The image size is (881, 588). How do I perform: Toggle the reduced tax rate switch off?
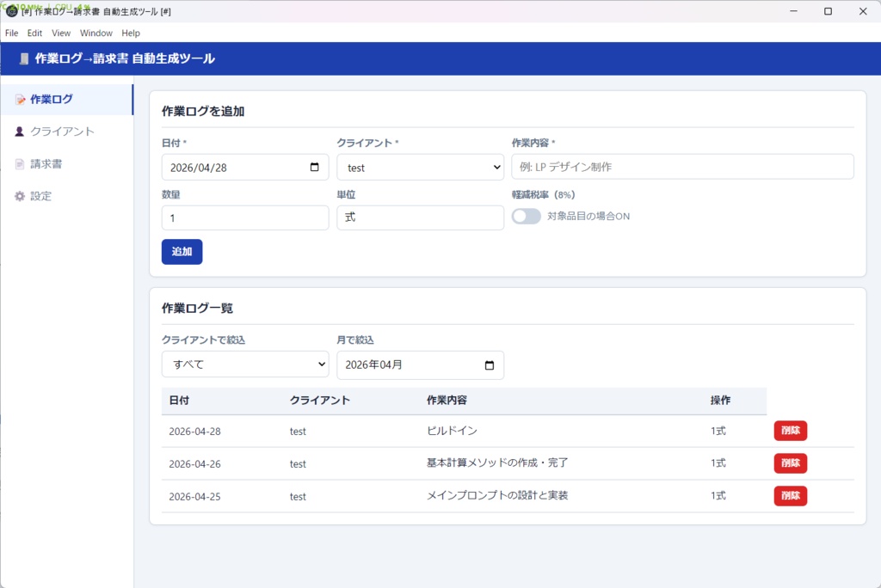point(526,217)
